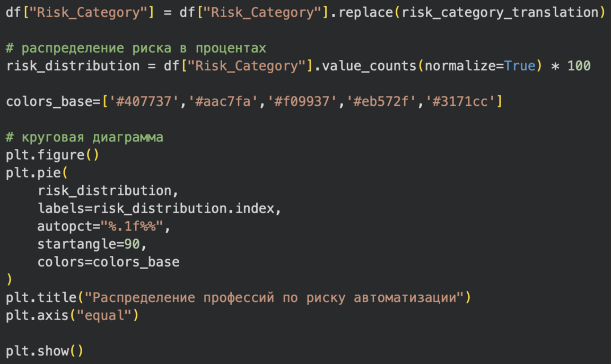Click the plt.show() line
Screen dimensions: 611x364
45,351
